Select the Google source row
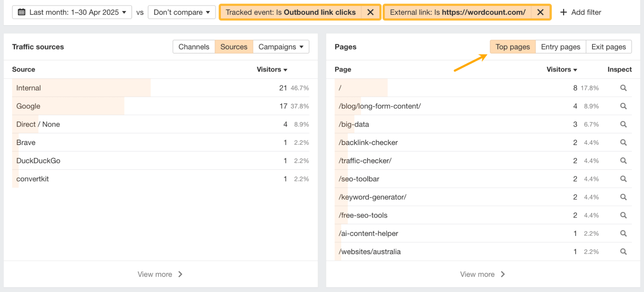This screenshot has width=644, height=292. [28, 106]
